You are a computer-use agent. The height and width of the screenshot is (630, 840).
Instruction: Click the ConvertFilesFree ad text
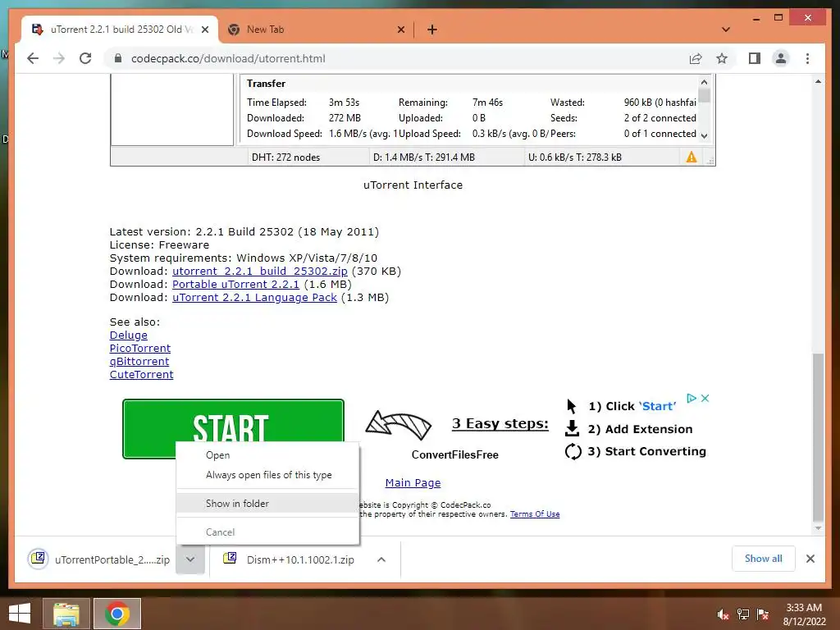(x=454, y=454)
